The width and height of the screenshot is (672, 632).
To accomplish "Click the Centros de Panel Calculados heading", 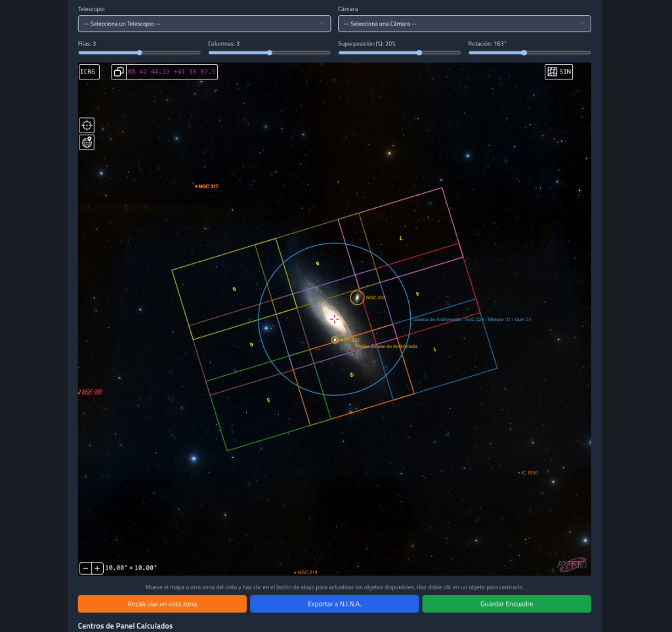I will point(125,625).
